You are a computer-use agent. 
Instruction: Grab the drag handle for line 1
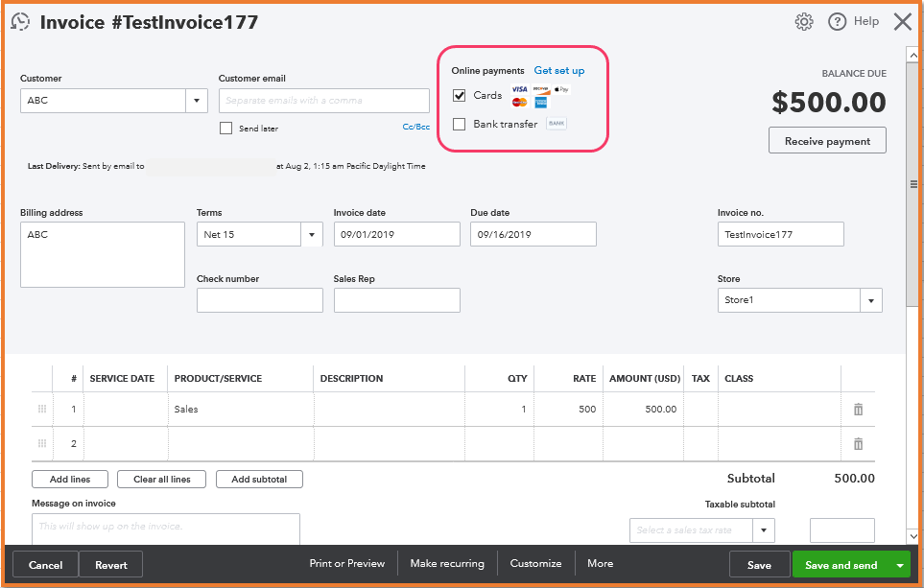(x=42, y=409)
